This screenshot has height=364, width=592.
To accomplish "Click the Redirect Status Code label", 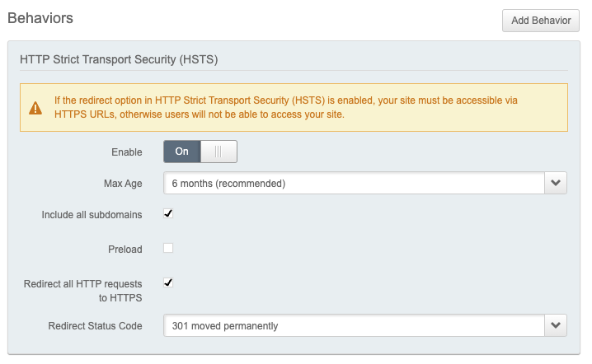I will click(95, 326).
